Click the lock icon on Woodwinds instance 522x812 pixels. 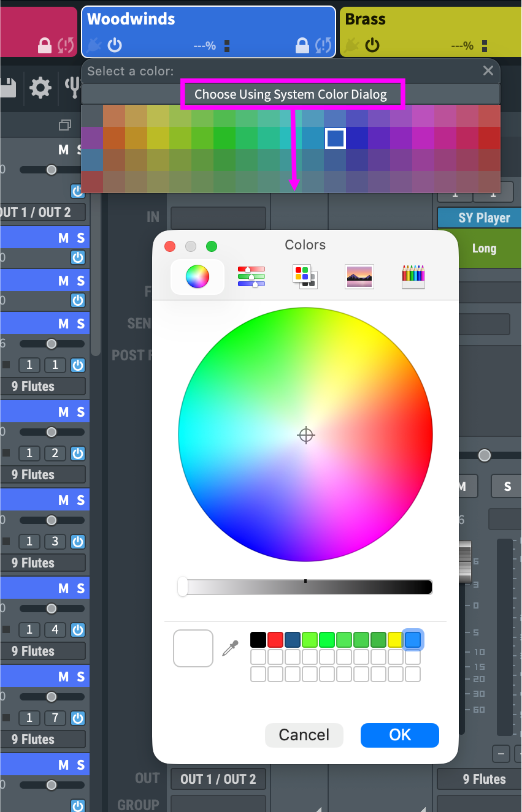(302, 45)
